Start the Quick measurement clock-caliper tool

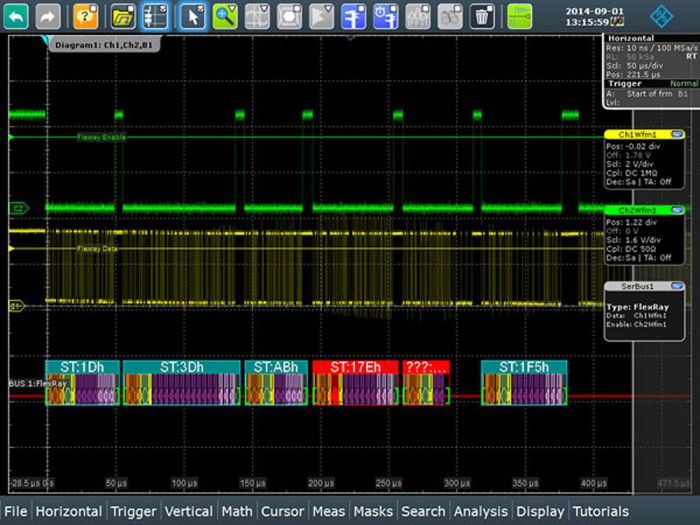coord(386,17)
